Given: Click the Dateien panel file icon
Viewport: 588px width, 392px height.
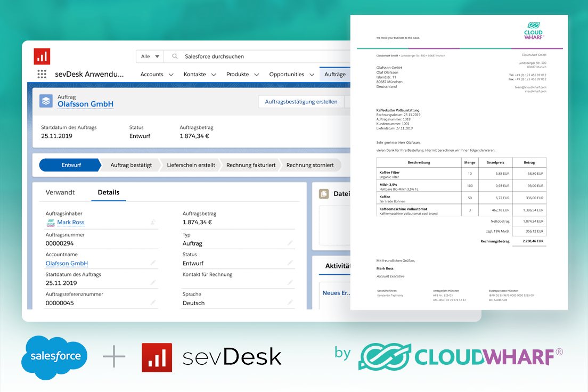Looking at the screenshot, I should (x=324, y=193).
